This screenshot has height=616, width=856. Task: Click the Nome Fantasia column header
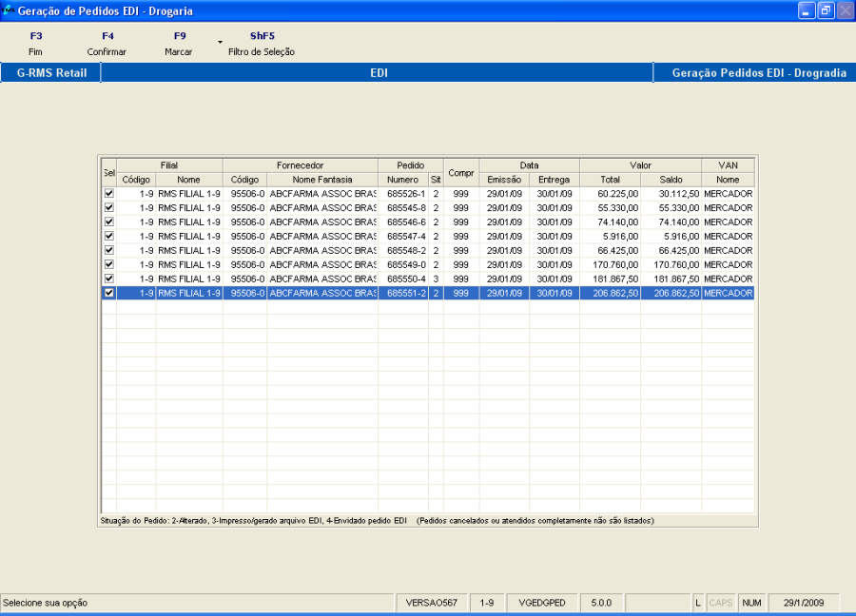(x=322, y=180)
